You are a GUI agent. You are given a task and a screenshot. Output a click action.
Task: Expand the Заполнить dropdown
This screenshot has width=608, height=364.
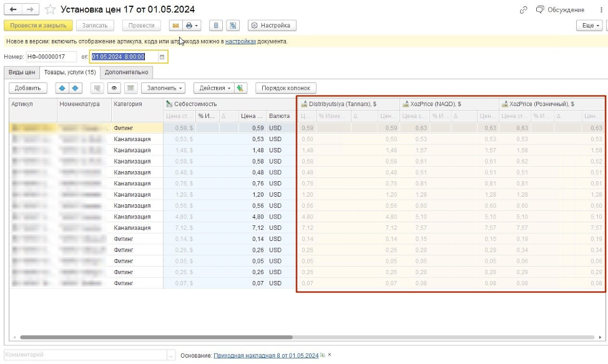point(163,88)
